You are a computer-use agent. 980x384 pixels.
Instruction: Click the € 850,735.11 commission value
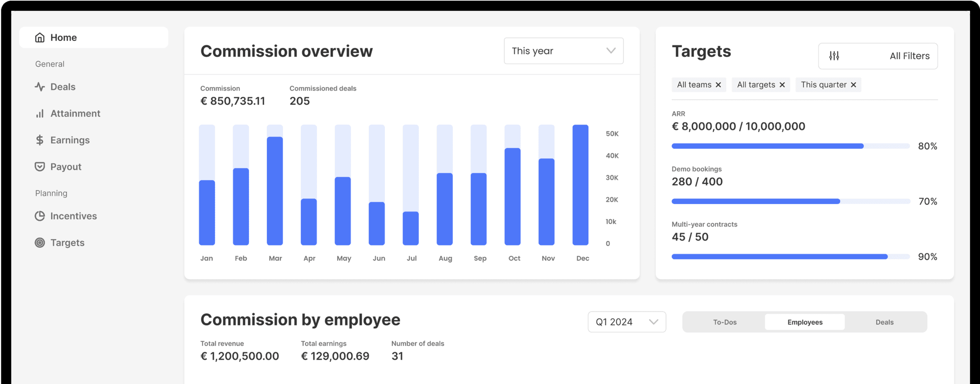coord(233,101)
